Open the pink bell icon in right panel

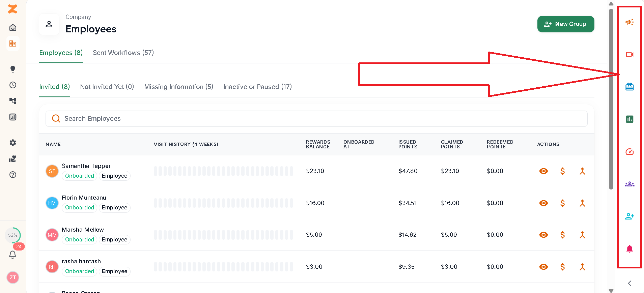click(629, 249)
